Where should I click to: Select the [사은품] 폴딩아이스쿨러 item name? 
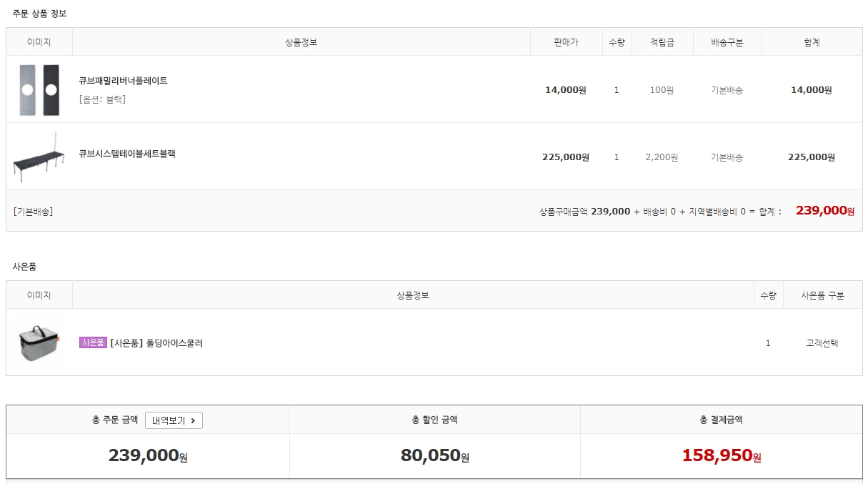tap(156, 343)
